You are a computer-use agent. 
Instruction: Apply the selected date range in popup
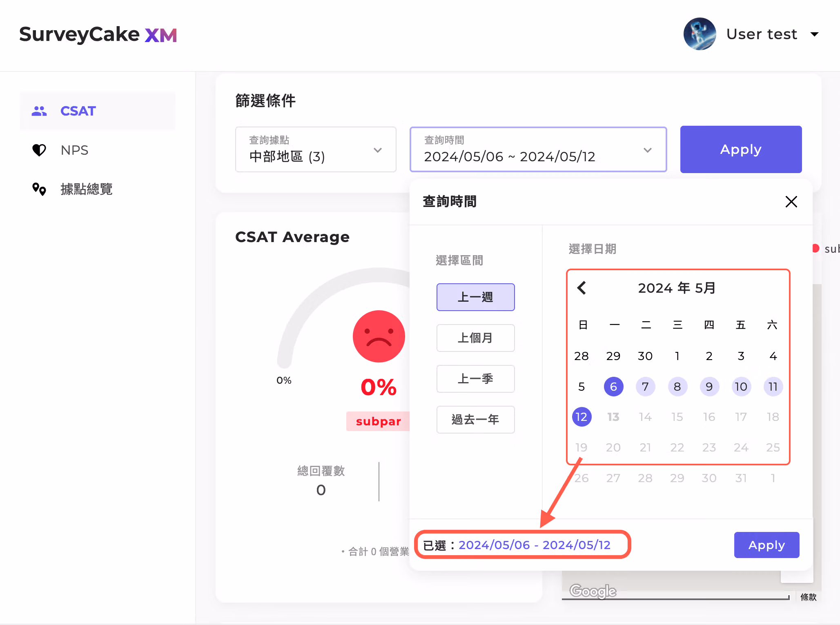(766, 545)
